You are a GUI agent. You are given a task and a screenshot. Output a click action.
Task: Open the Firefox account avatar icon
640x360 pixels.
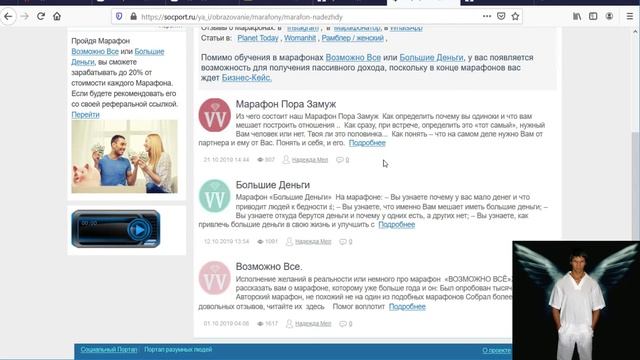pyautogui.click(x=609, y=16)
